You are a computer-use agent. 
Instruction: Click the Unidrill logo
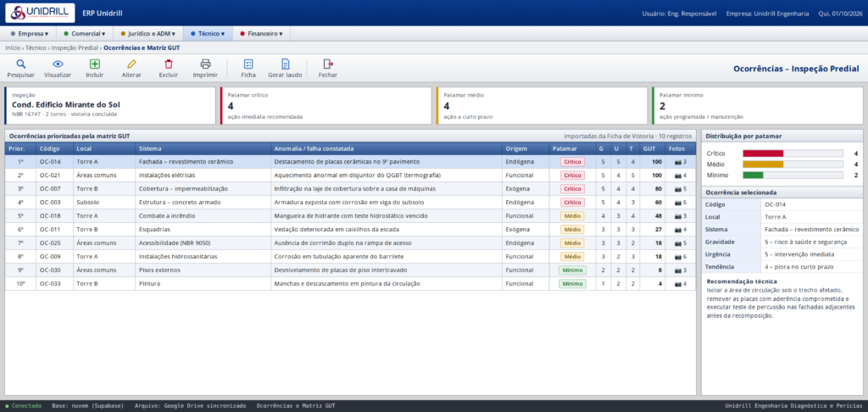[40, 13]
